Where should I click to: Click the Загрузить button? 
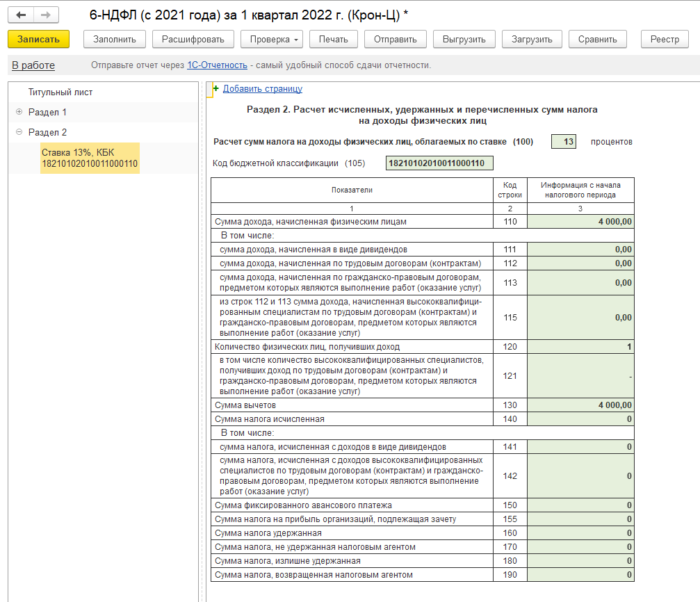click(x=532, y=40)
